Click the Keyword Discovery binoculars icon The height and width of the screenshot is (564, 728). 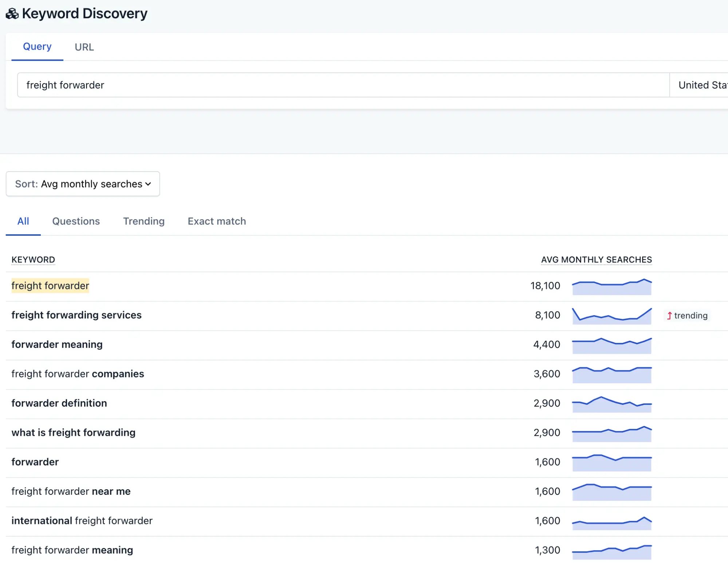(x=12, y=14)
